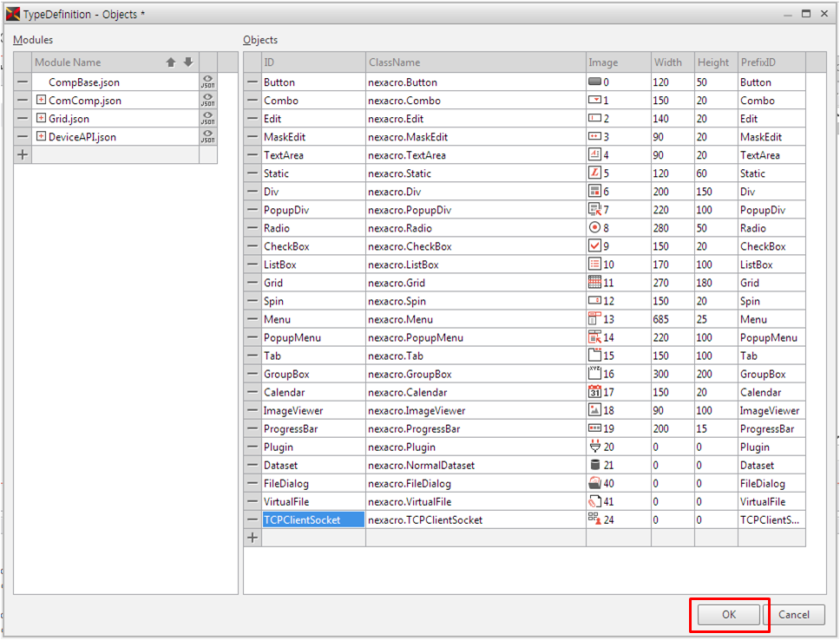Toggle JSON view for Grid.json
840x640 pixels.
tap(207, 119)
